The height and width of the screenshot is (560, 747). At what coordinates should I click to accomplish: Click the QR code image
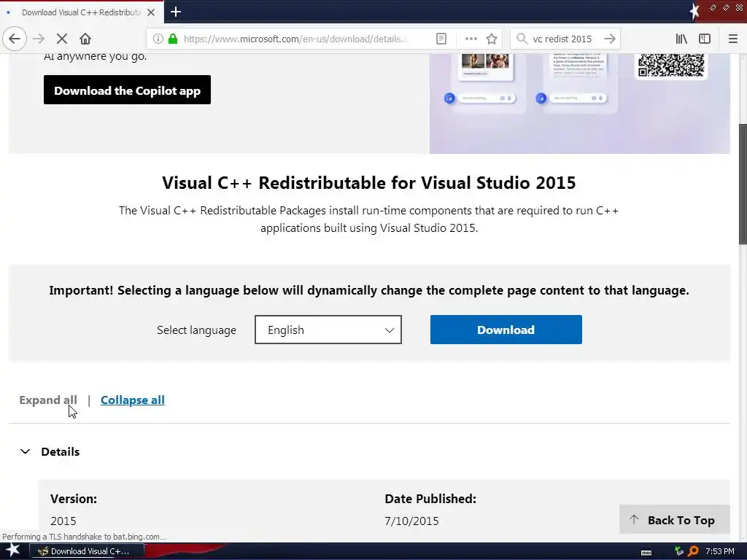[x=671, y=66]
